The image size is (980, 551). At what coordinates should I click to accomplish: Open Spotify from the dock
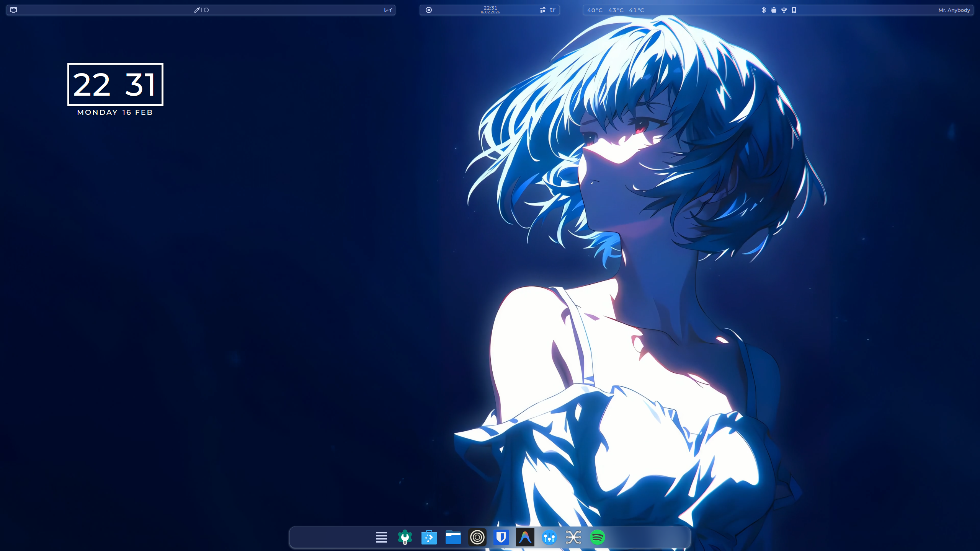pos(598,537)
